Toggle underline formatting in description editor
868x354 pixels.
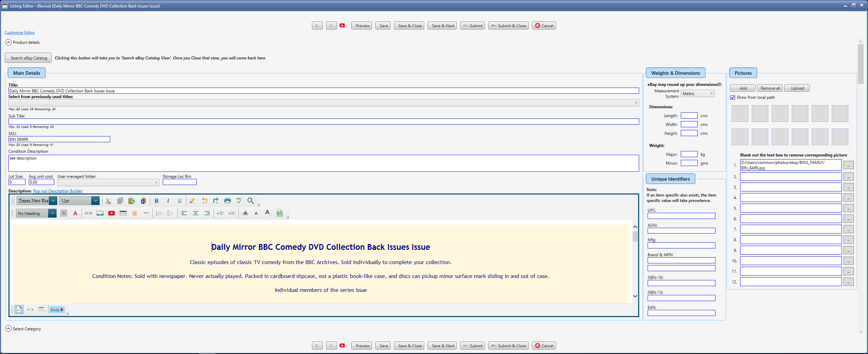click(180, 201)
